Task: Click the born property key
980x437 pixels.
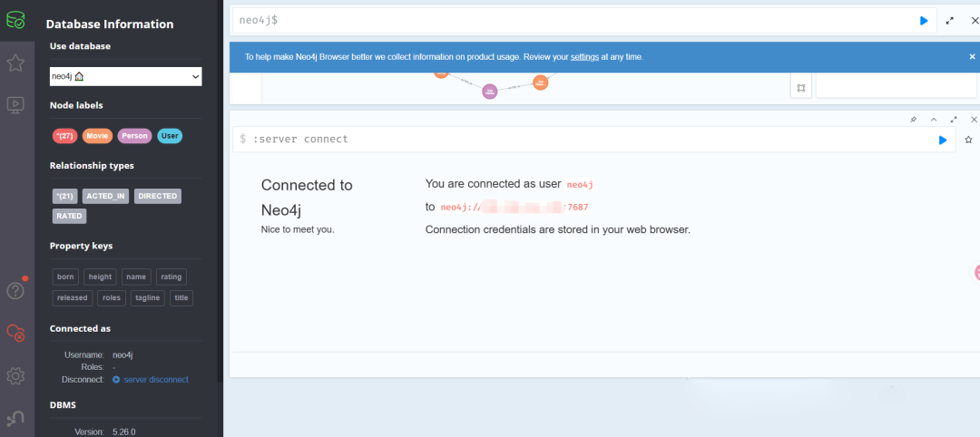Action: [x=65, y=277]
